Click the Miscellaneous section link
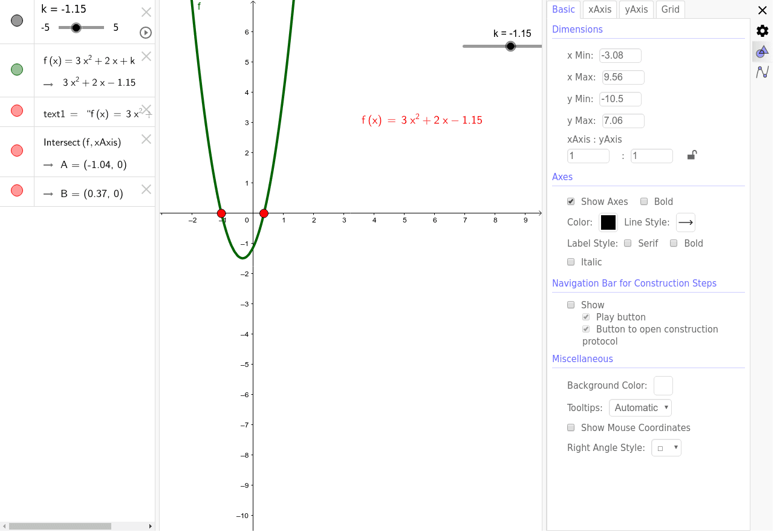774x532 pixels. (x=582, y=358)
